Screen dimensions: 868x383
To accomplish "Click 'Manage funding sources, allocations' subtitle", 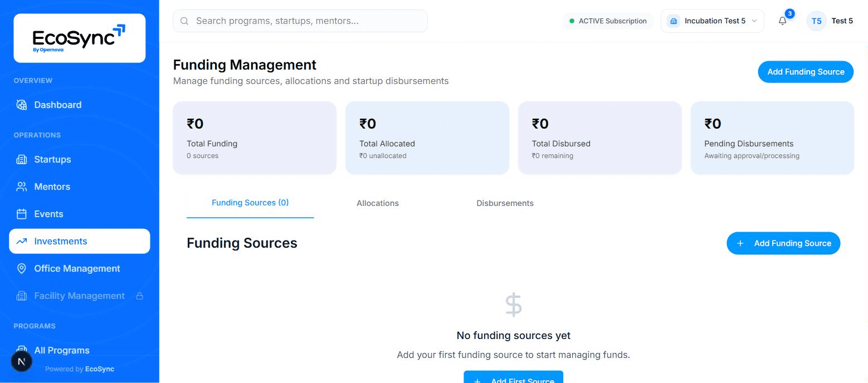I will click(x=311, y=81).
